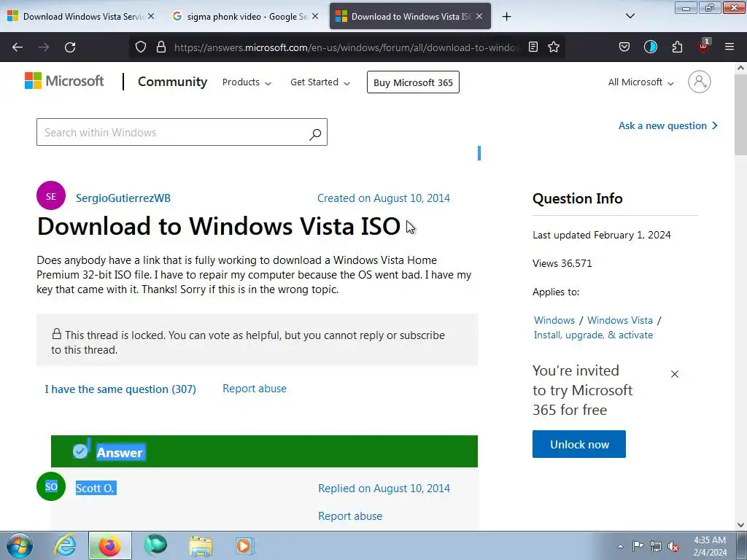Expand the Get Started menu
Screen dimensions: 747x560
tap(320, 82)
